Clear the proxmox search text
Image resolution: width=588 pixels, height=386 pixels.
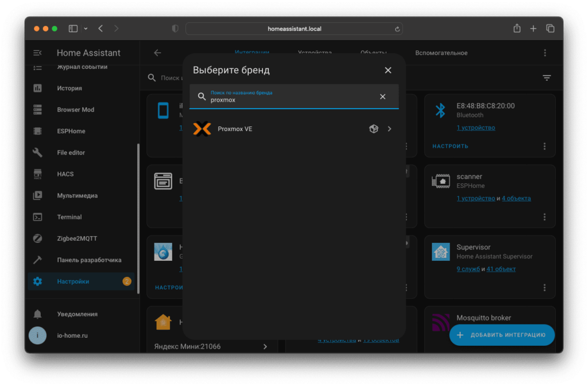pos(382,96)
